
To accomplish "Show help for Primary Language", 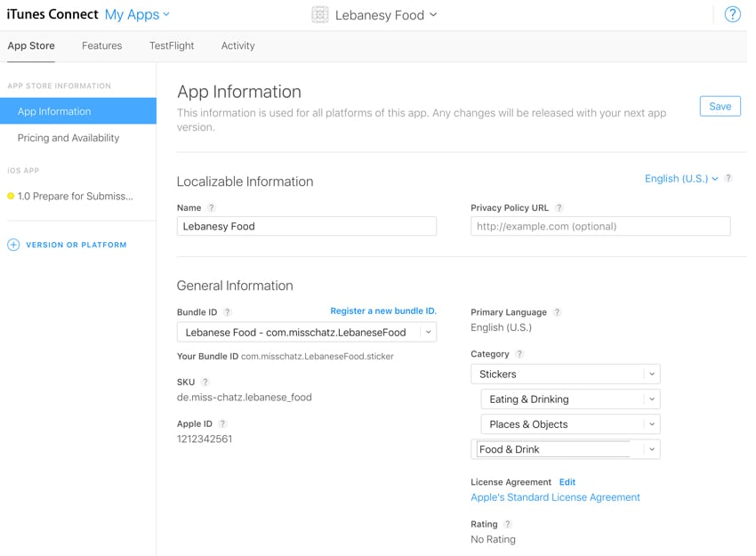I will point(557,312).
